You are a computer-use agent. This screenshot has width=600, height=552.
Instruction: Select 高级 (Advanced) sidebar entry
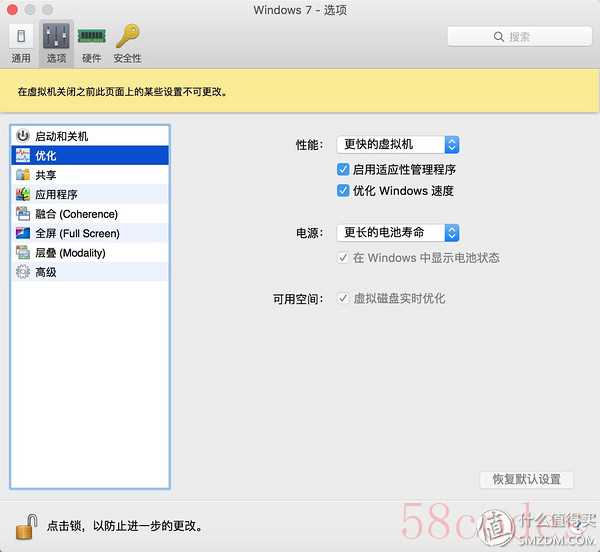pos(45,272)
